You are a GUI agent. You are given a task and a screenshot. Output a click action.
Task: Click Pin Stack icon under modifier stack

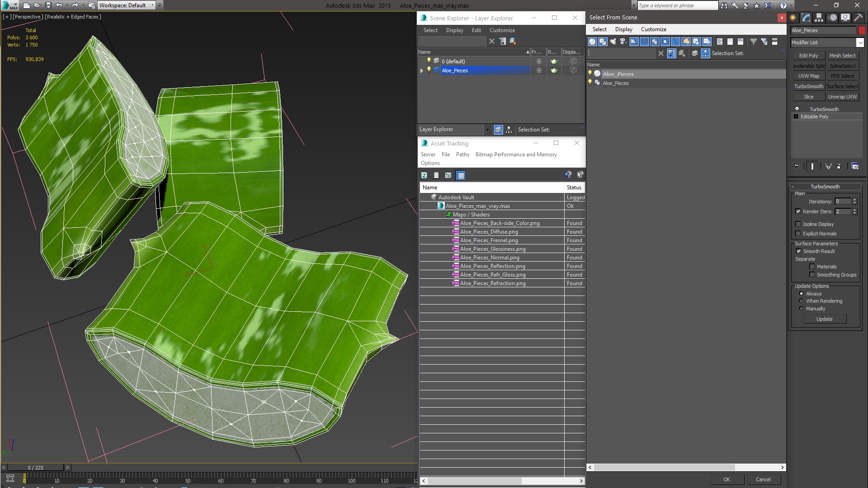pyautogui.click(x=797, y=166)
